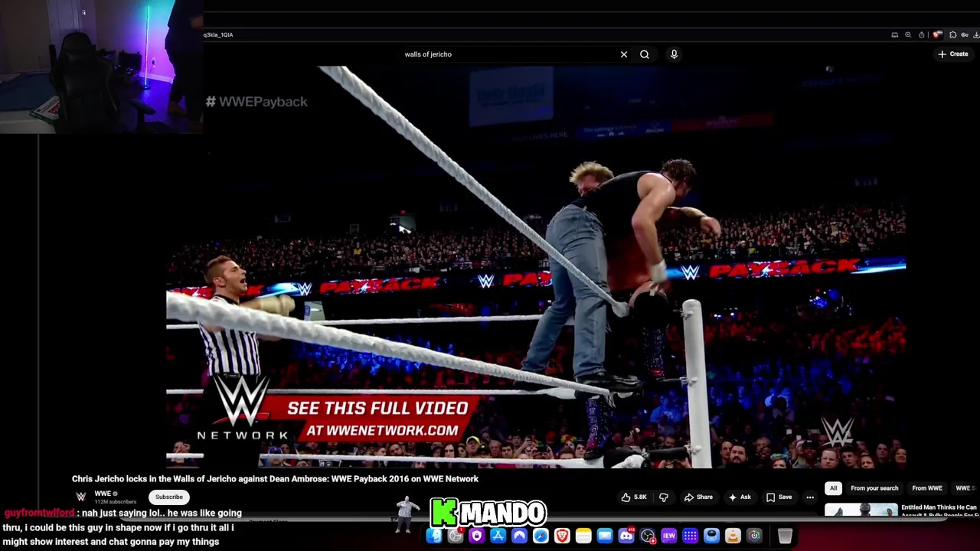Open the password key icon
The height and width of the screenshot is (551, 980).
965,34
